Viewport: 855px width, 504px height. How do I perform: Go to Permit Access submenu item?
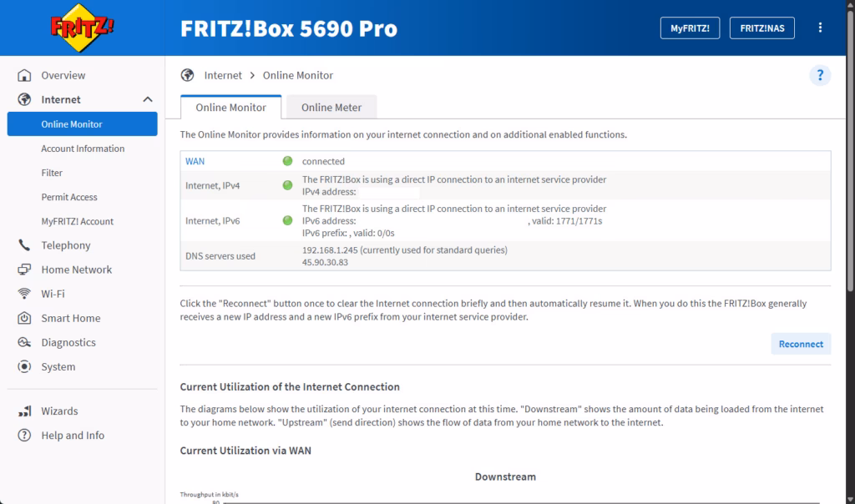pyautogui.click(x=69, y=197)
